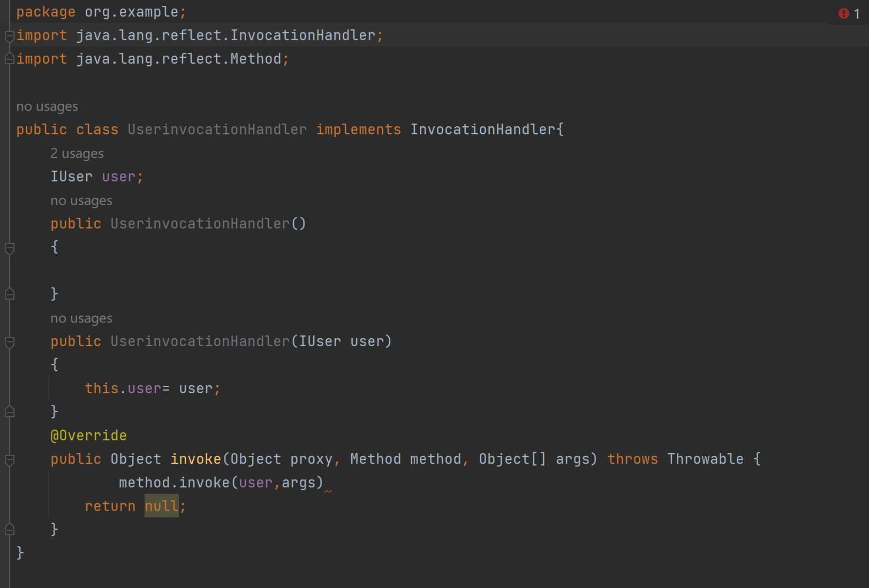
Task: Click java.lang.reflect.Method in the import line
Action: pos(178,59)
